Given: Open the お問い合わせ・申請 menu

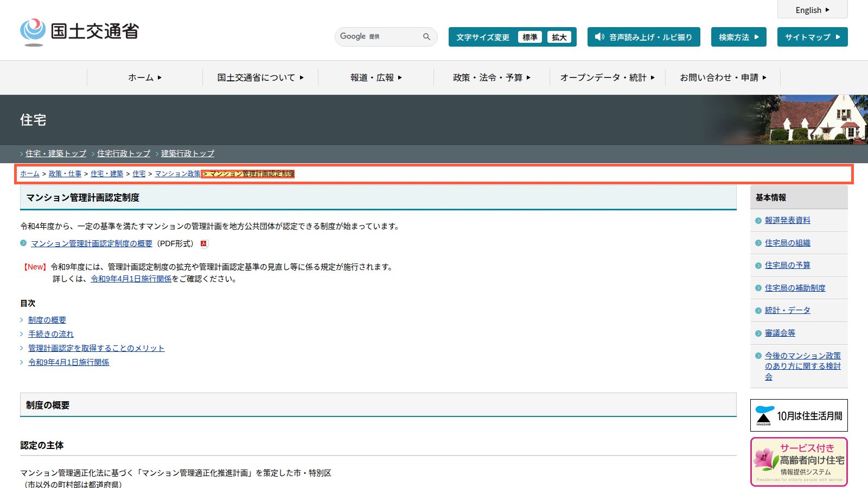Looking at the screenshot, I should coord(723,78).
